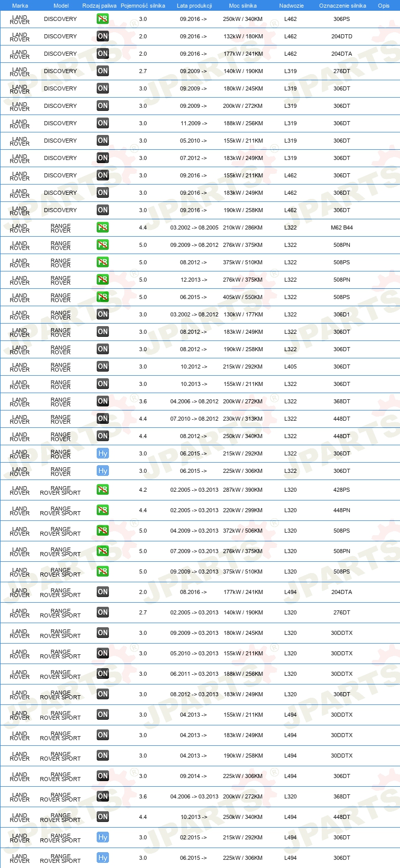Image resolution: width=400 pixels, height=868 pixels.
Task: Select power value 287kW / 390KM
Action: (x=243, y=490)
